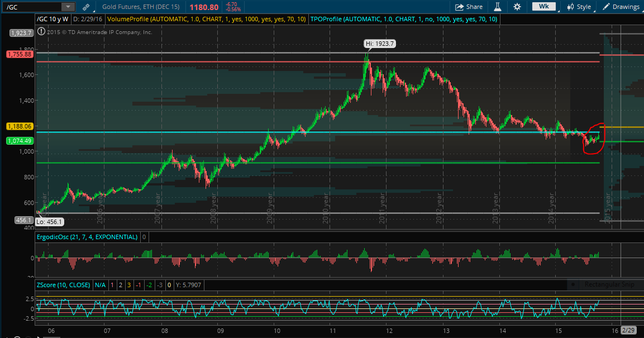
Task: Click the ZScore N/A value box
Action: [100, 285]
